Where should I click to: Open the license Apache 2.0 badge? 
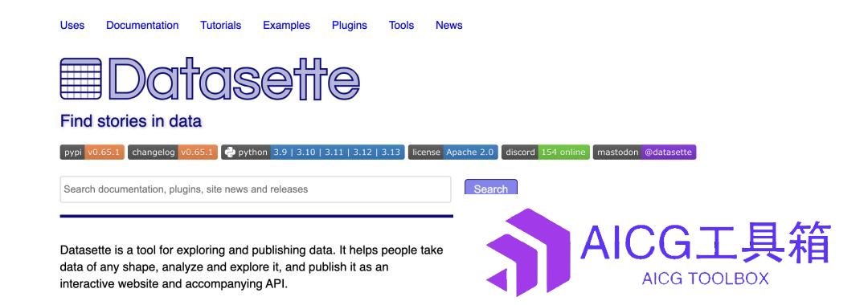[452, 152]
